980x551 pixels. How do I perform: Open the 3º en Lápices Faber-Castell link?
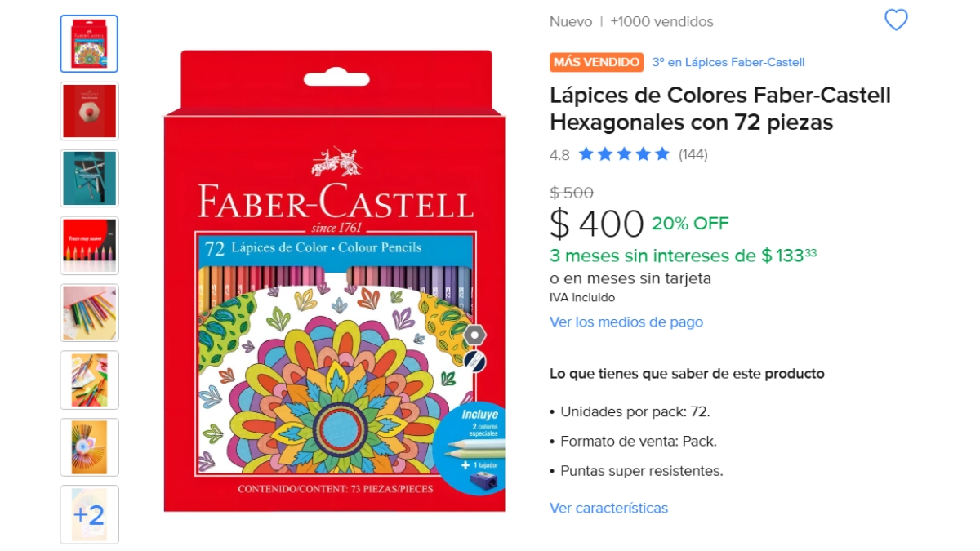[728, 62]
